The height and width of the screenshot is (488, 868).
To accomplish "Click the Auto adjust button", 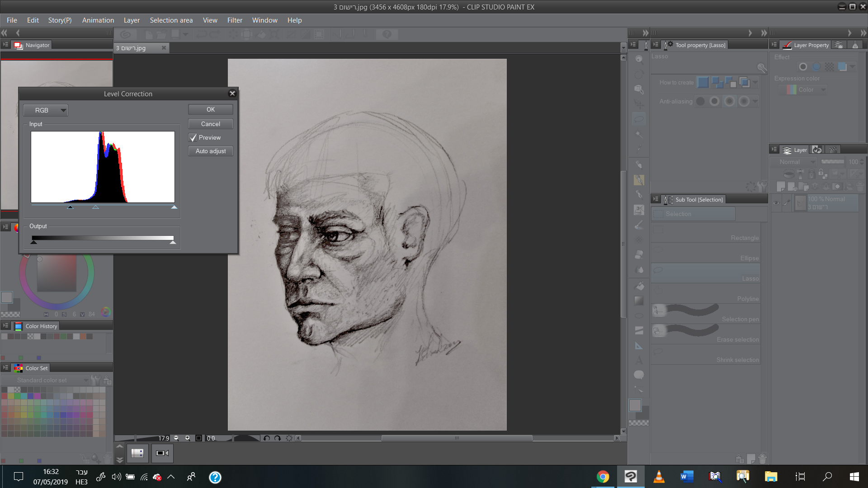I will pos(211,151).
